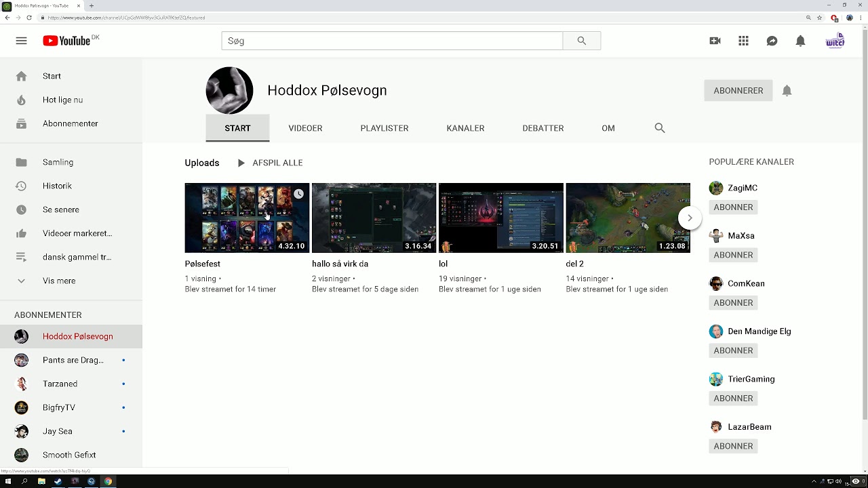Open the top bar notifications bell

pyautogui.click(x=800, y=41)
